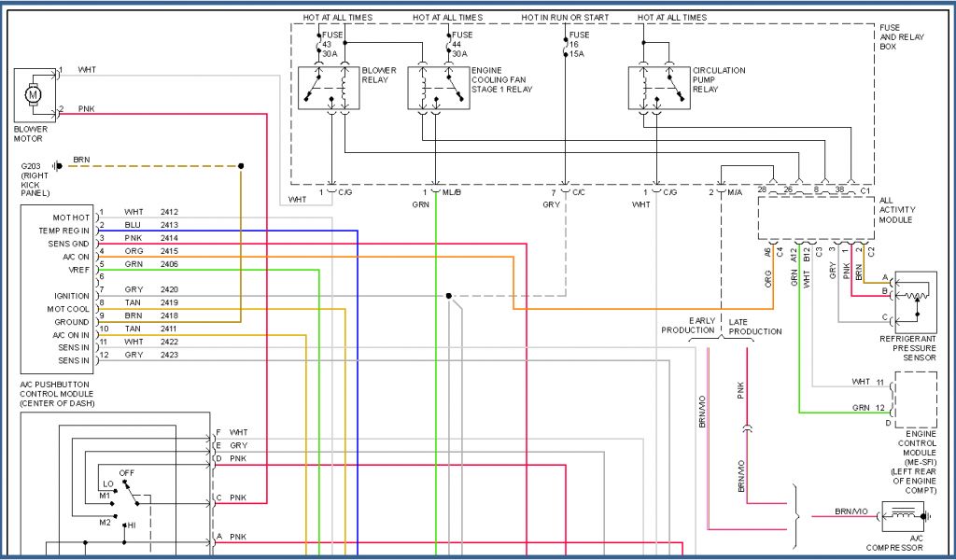Select the blower relay symbol
The image size is (956, 560).
(327, 87)
